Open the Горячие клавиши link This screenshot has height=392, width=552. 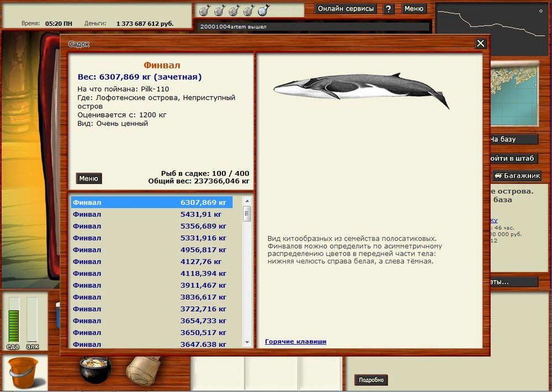[x=295, y=342]
